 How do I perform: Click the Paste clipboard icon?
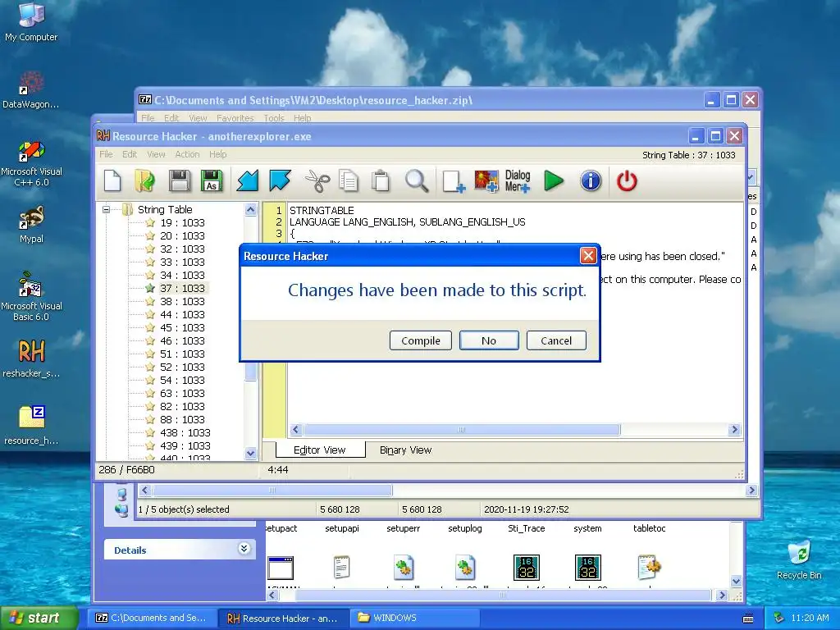(381, 180)
